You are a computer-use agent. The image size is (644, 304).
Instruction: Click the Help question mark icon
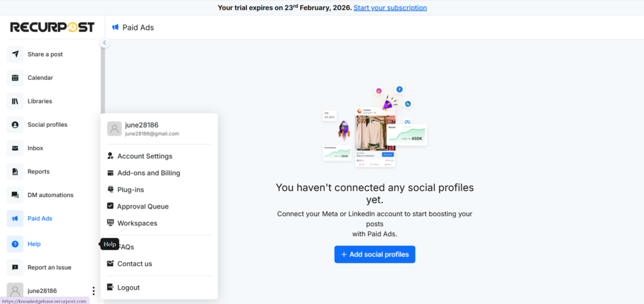(15, 244)
